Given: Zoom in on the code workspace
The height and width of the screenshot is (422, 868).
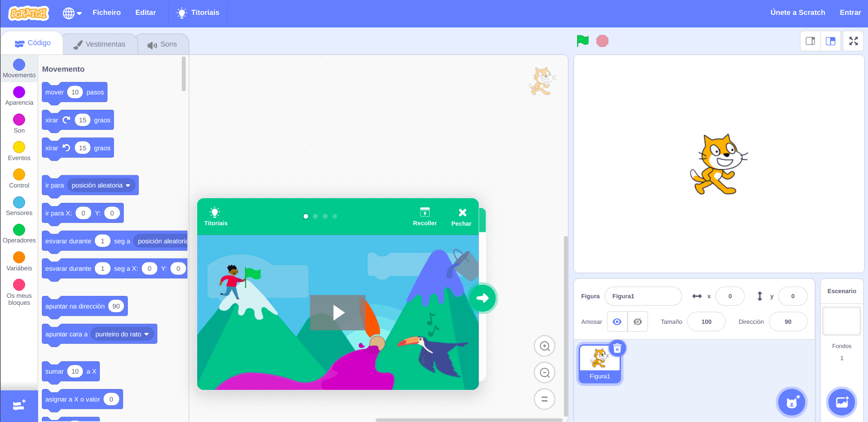Looking at the screenshot, I should point(544,346).
